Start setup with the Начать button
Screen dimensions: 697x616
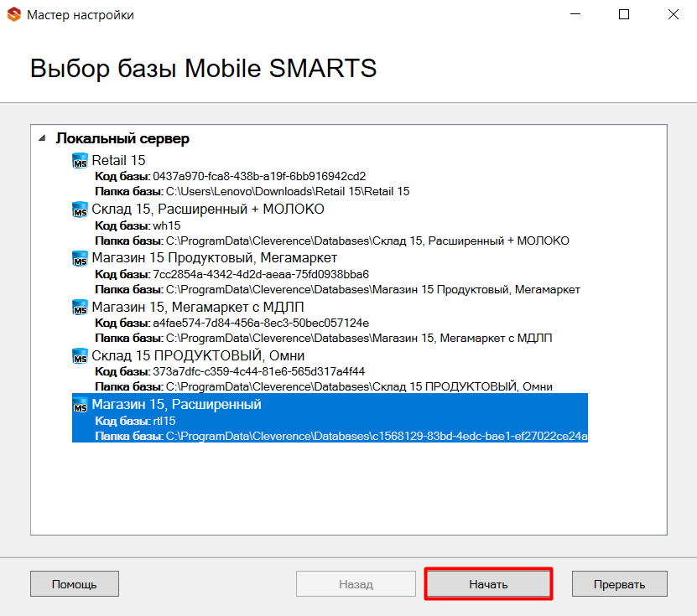point(488,584)
